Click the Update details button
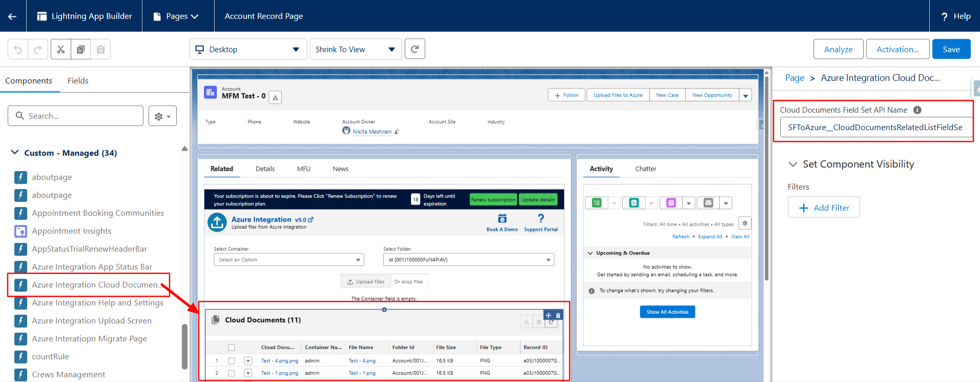The width and height of the screenshot is (980, 382). point(538,199)
